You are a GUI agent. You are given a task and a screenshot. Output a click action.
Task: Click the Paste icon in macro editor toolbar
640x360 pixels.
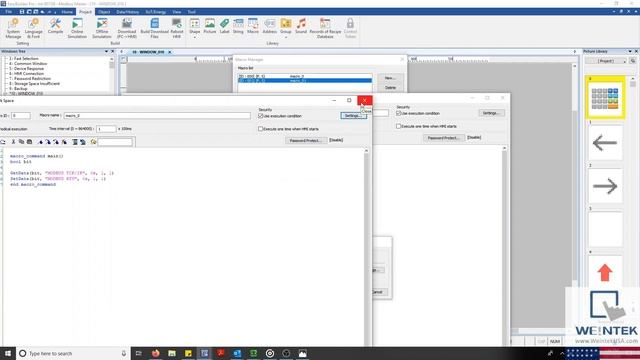(x=29, y=142)
